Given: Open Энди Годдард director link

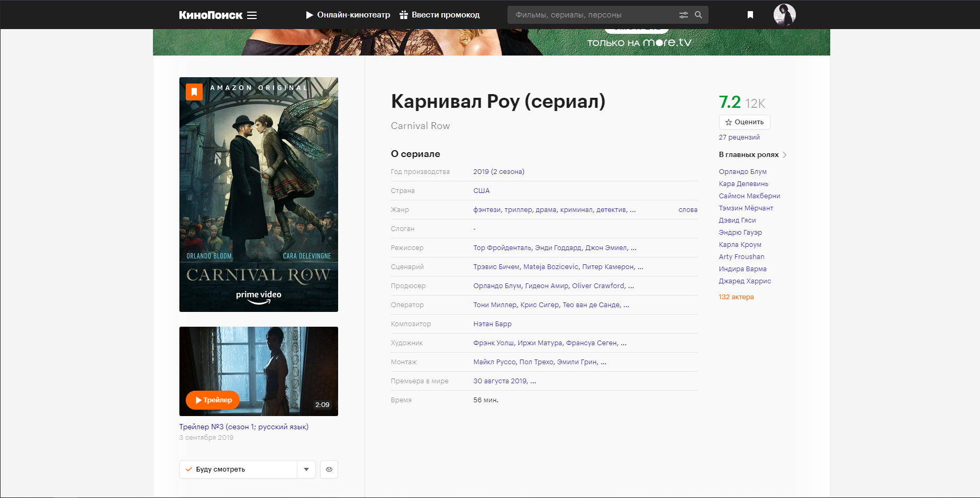Looking at the screenshot, I should 558,248.
